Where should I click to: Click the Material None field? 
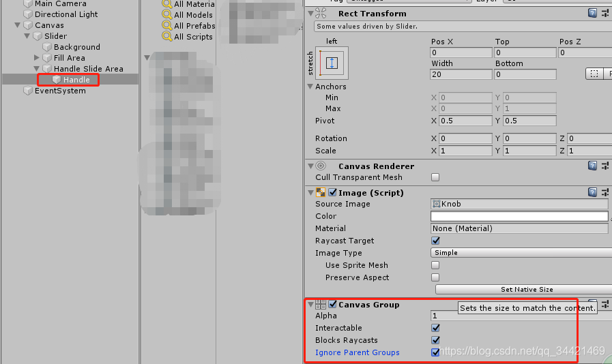519,228
